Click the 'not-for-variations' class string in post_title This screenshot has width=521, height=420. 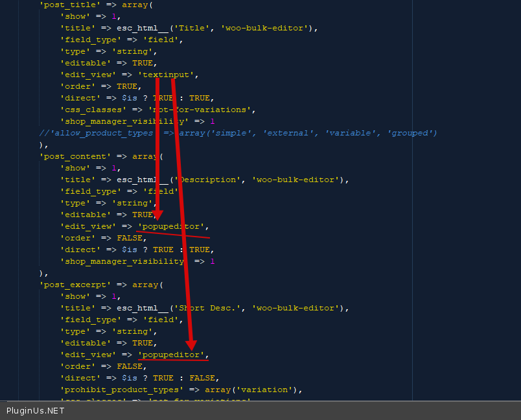(x=202, y=110)
